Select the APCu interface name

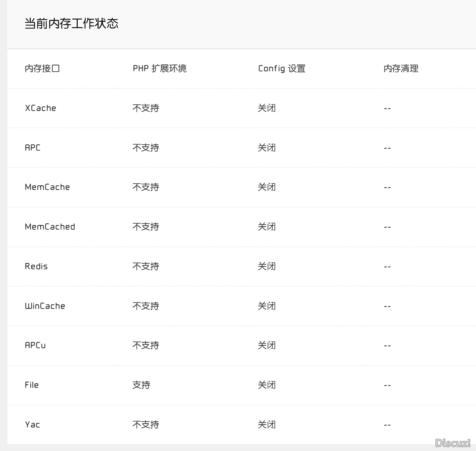(x=36, y=345)
